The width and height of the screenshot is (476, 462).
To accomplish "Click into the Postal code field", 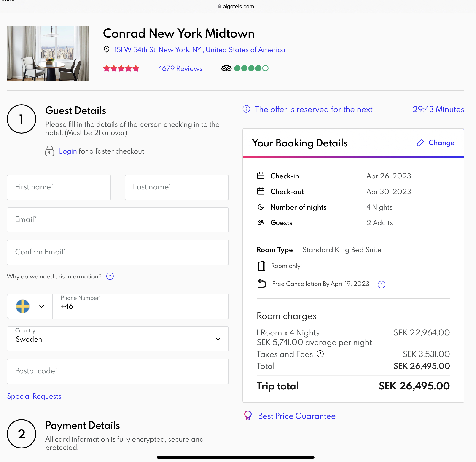I will (118, 371).
